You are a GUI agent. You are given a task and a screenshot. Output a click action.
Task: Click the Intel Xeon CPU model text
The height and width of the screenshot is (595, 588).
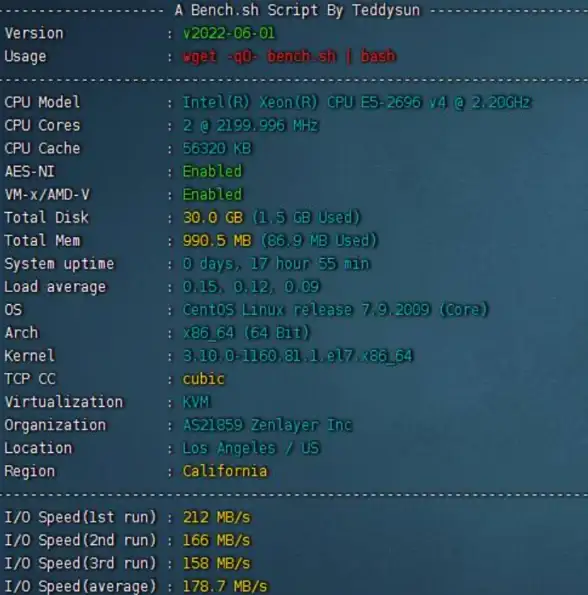tap(357, 102)
